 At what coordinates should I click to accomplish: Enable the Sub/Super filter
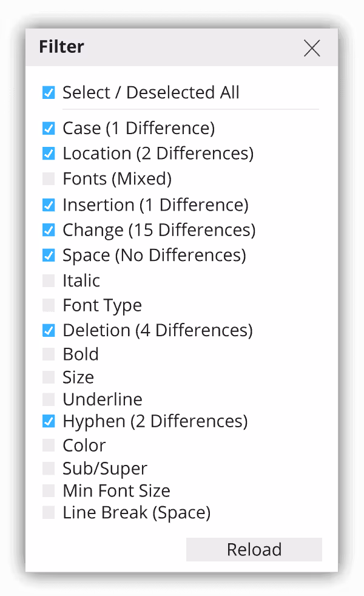tap(49, 467)
